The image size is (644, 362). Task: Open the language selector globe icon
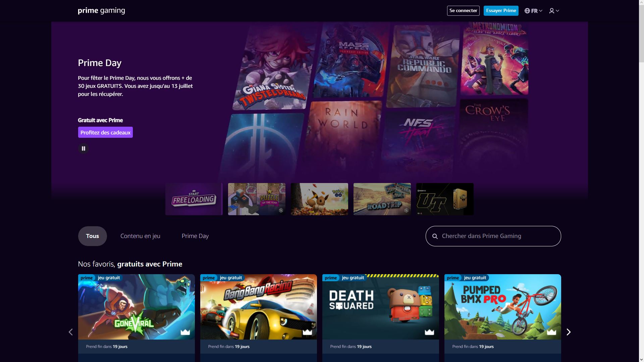click(528, 10)
